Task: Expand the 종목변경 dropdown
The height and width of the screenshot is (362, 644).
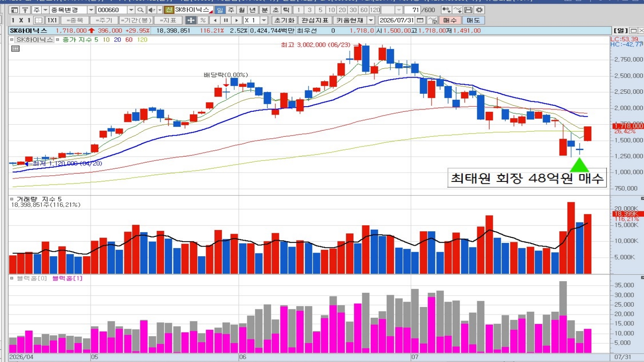Action: 91,10
